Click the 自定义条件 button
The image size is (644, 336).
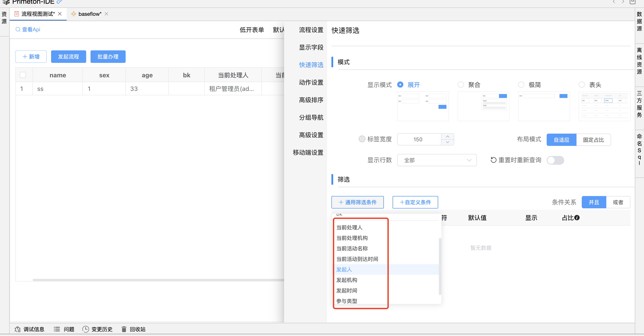[415, 202]
